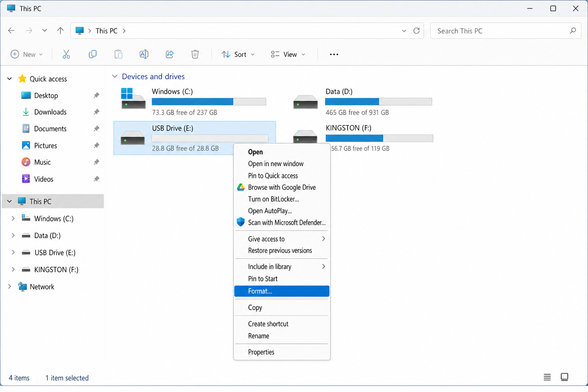Screen dimensions: 588x392
Task: Select the Windows (C:) drive icon
Action: click(133, 98)
